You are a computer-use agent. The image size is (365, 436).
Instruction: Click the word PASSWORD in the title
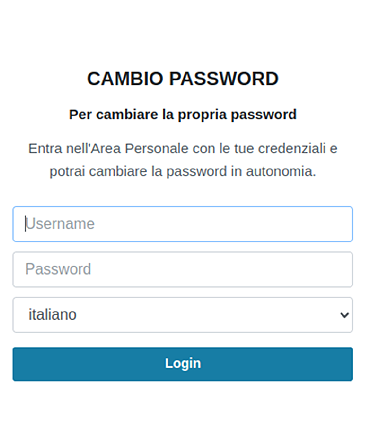click(224, 79)
